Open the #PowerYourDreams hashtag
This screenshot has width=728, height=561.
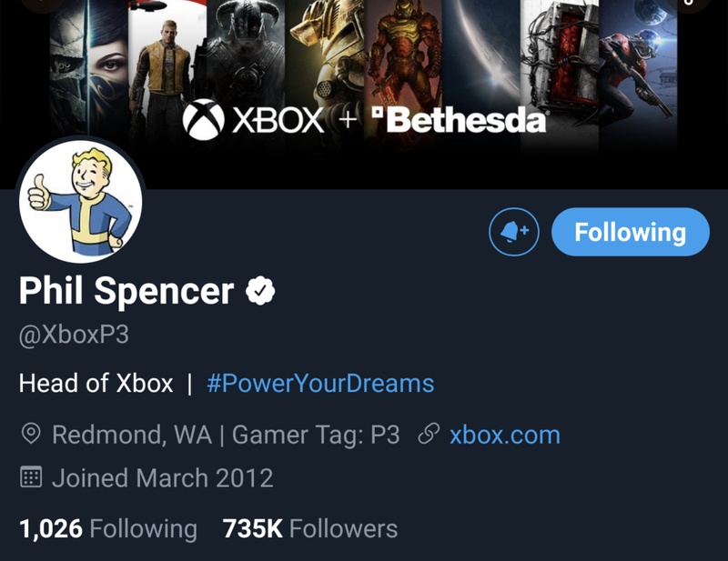pos(320,383)
